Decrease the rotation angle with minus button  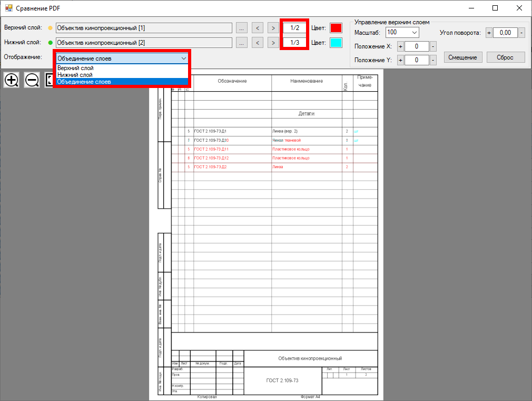click(x=521, y=33)
